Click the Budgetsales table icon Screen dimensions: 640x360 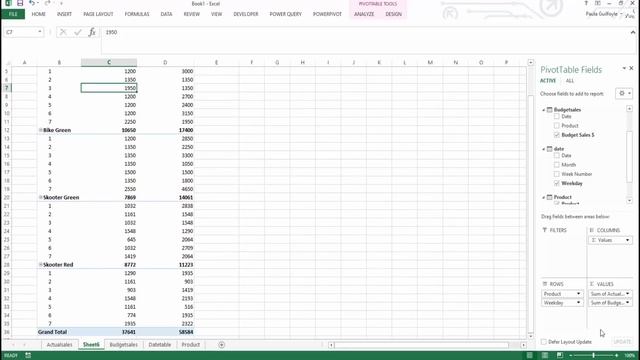click(549, 110)
